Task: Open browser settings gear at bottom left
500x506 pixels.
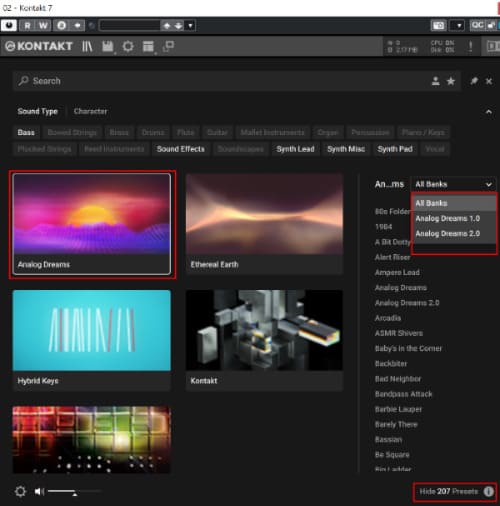Action: (20, 491)
